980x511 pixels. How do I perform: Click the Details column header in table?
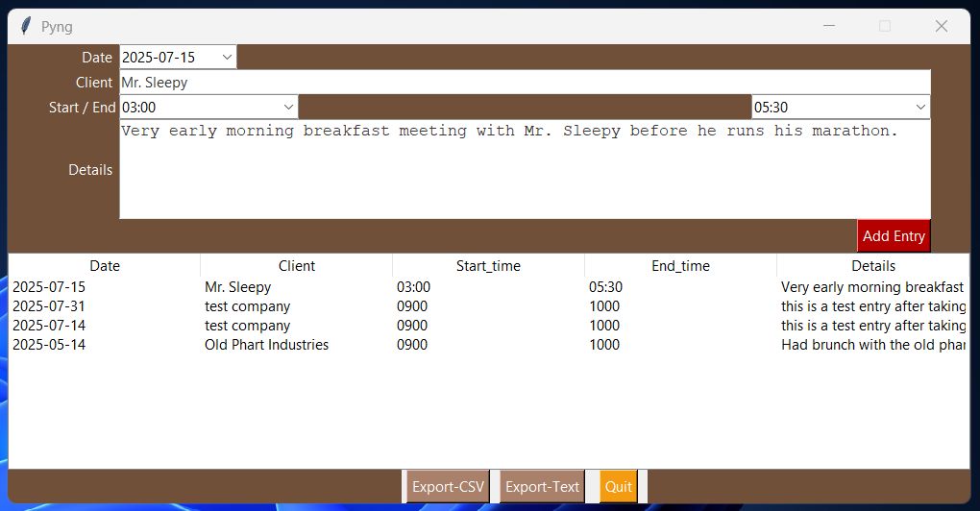[872, 266]
